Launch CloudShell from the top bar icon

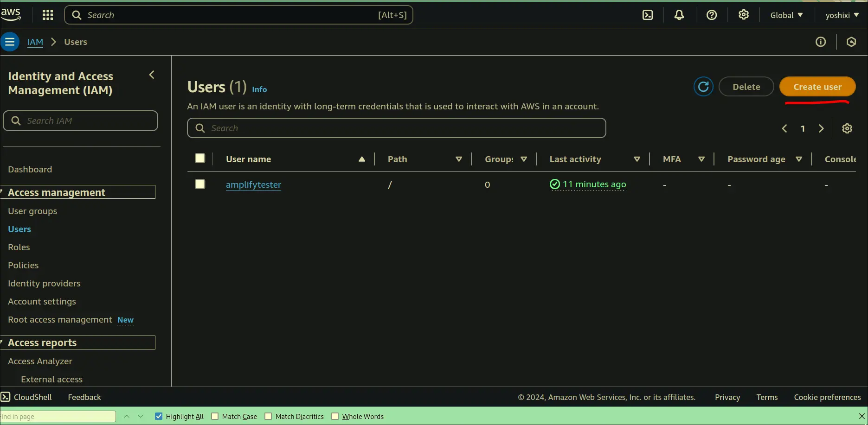coord(648,15)
